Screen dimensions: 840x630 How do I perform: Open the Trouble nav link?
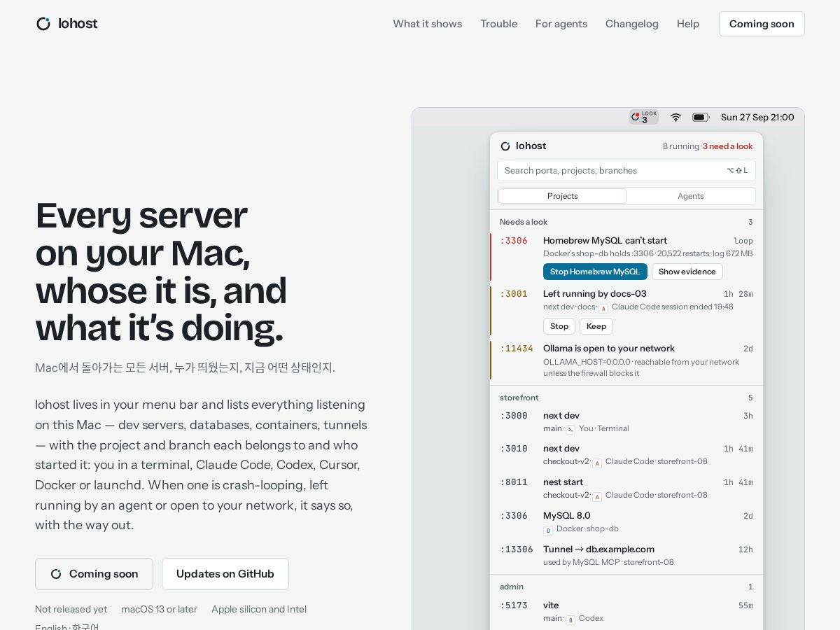coord(499,24)
